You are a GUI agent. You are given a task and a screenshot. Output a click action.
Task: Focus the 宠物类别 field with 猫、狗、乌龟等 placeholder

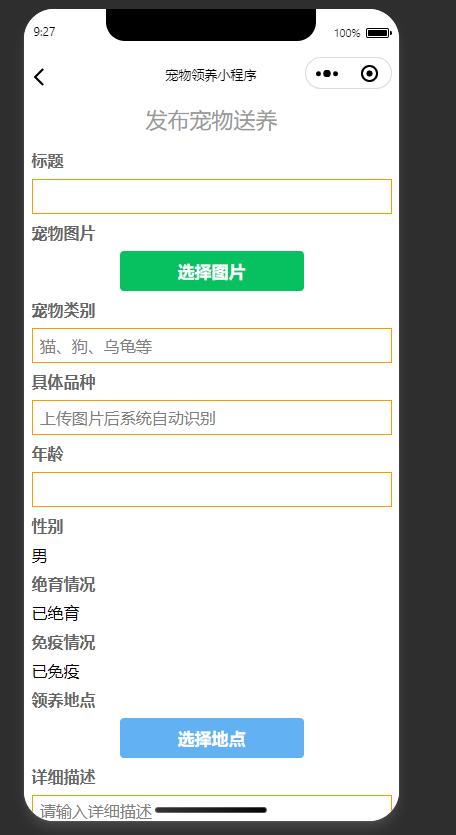click(x=212, y=346)
